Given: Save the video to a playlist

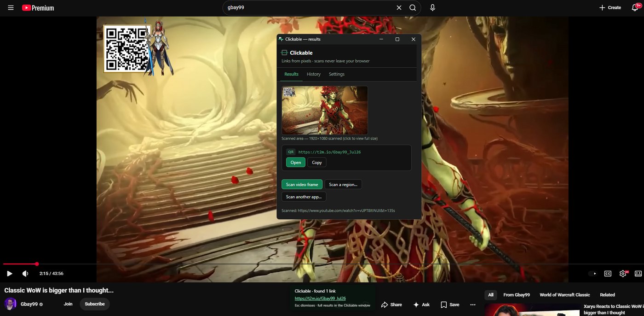Looking at the screenshot, I should pyautogui.click(x=450, y=304).
